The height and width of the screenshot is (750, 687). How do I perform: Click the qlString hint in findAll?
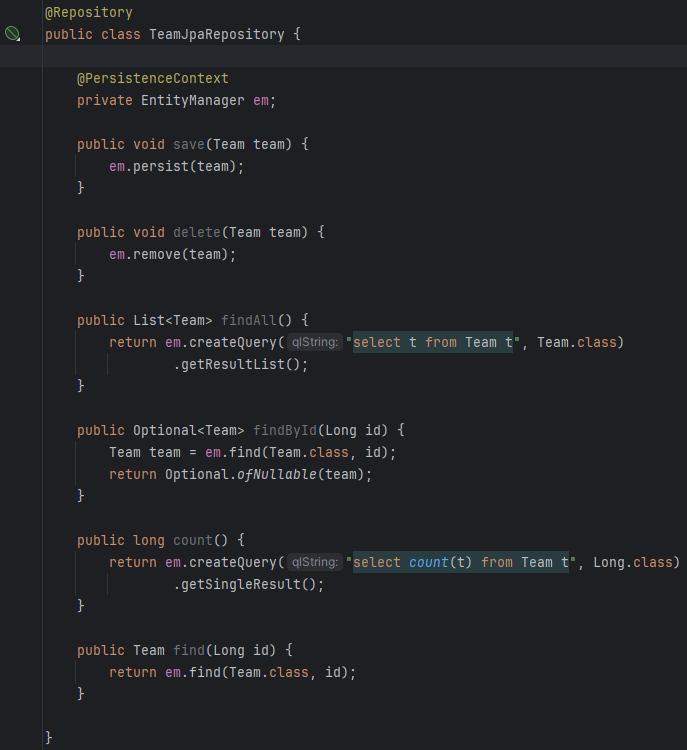315,342
